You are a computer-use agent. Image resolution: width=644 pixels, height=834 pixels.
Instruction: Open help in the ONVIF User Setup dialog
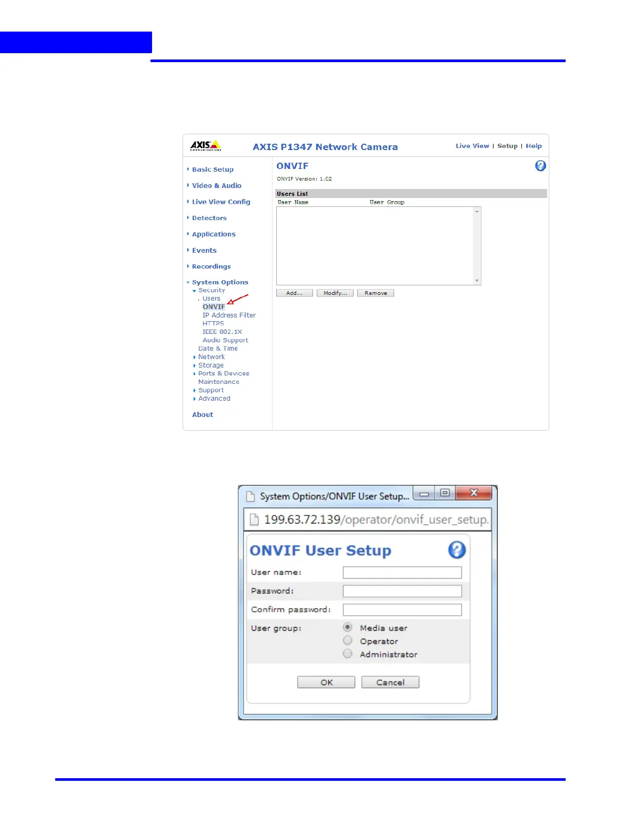(x=457, y=550)
